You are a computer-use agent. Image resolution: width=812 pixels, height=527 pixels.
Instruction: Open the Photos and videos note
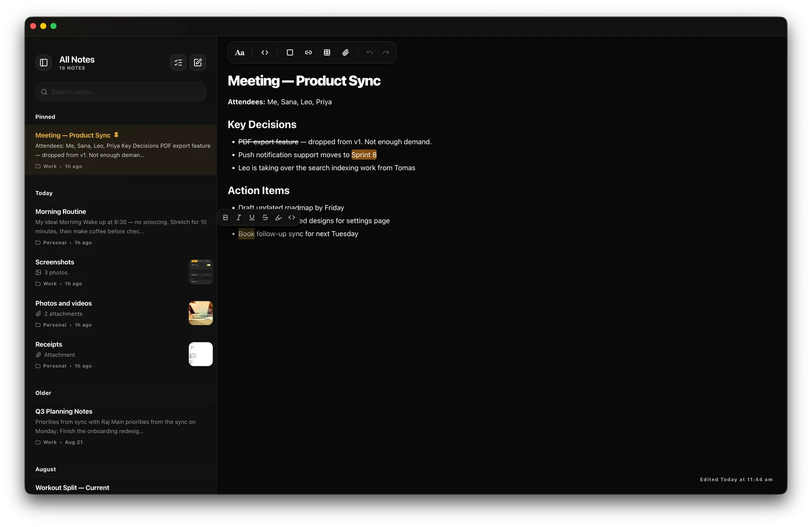pyautogui.click(x=121, y=313)
